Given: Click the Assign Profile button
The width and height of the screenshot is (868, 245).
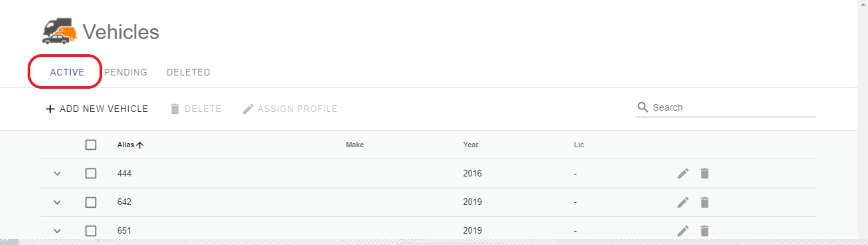Looking at the screenshot, I should click(290, 109).
